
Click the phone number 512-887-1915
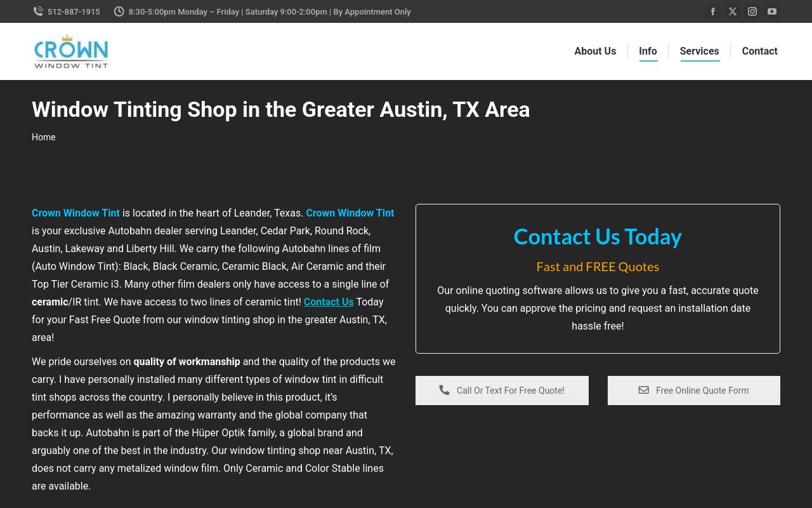[x=74, y=11]
